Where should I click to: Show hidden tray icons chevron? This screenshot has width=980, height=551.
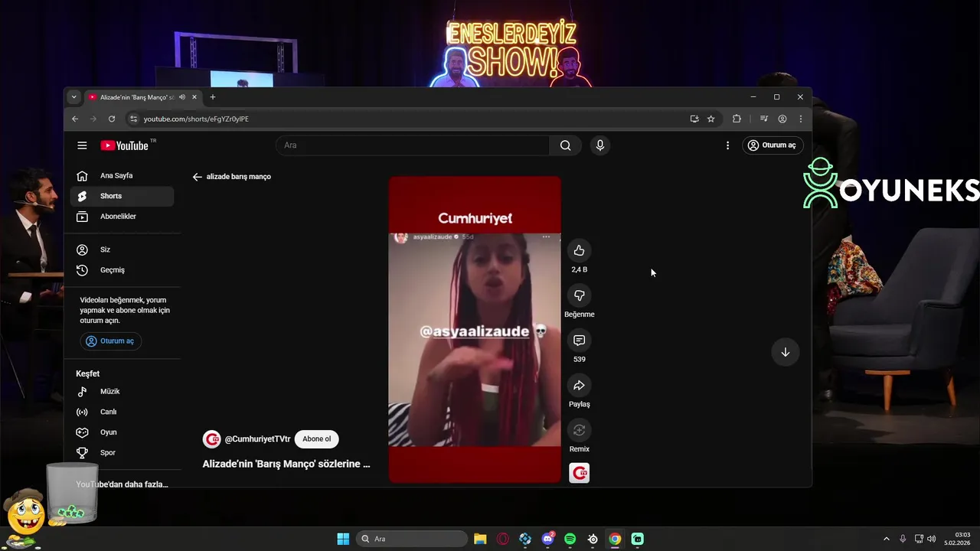point(887,539)
